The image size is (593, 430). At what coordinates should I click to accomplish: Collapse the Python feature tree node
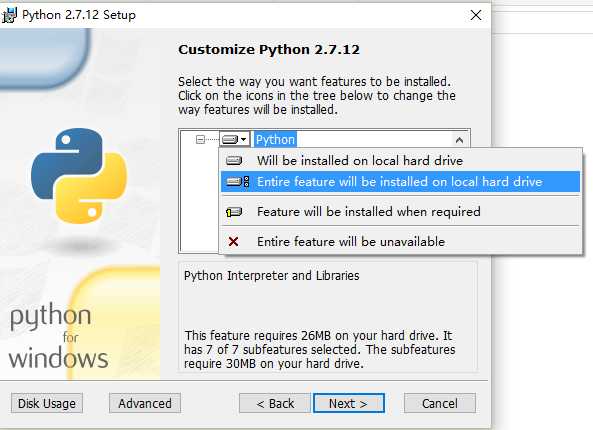click(x=200, y=140)
